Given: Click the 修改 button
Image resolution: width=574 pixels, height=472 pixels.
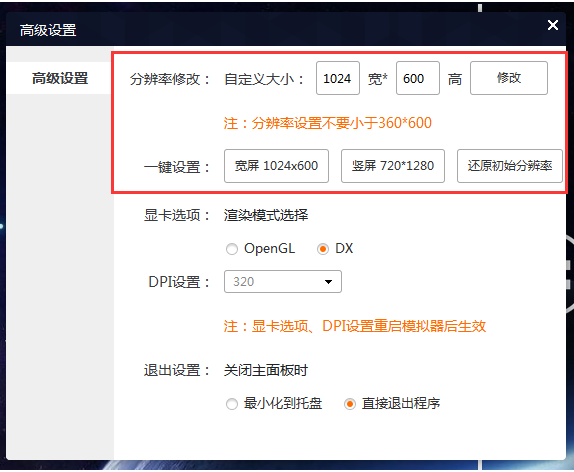Looking at the screenshot, I should point(509,78).
